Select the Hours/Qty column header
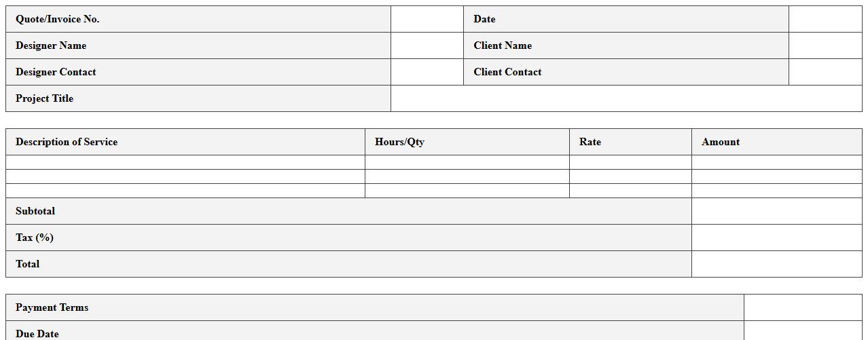This screenshot has height=340, width=868. pyautogui.click(x=399, y=142)
